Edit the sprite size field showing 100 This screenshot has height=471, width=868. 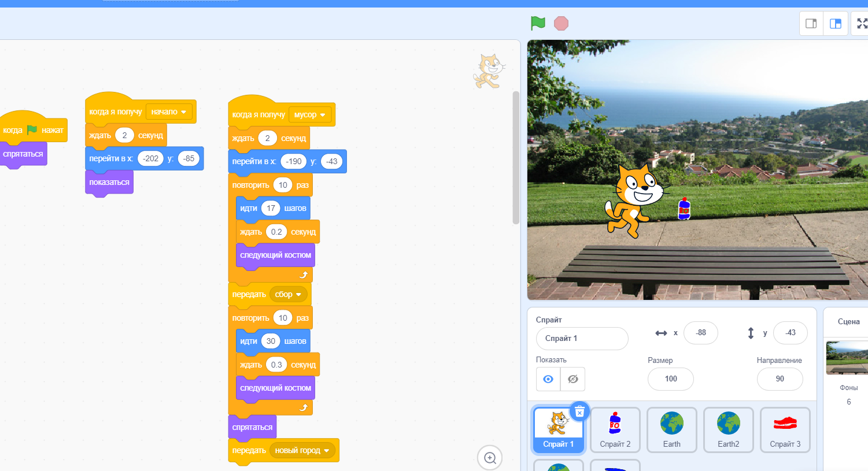pos(671,379)
